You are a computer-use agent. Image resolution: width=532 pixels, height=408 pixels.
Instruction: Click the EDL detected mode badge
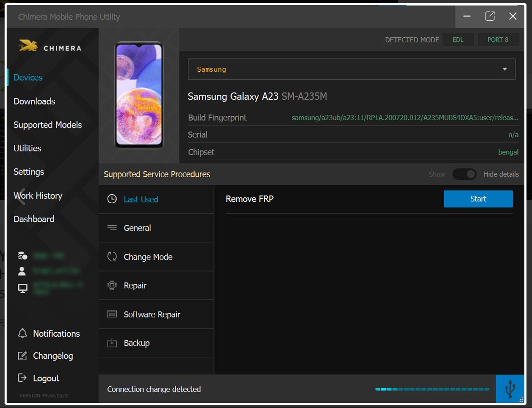[458, 40]
